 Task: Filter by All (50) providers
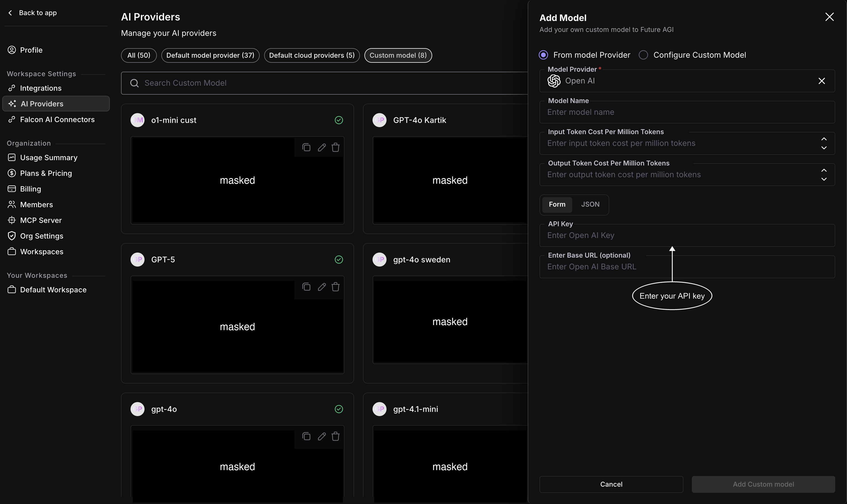click(139, 55)
